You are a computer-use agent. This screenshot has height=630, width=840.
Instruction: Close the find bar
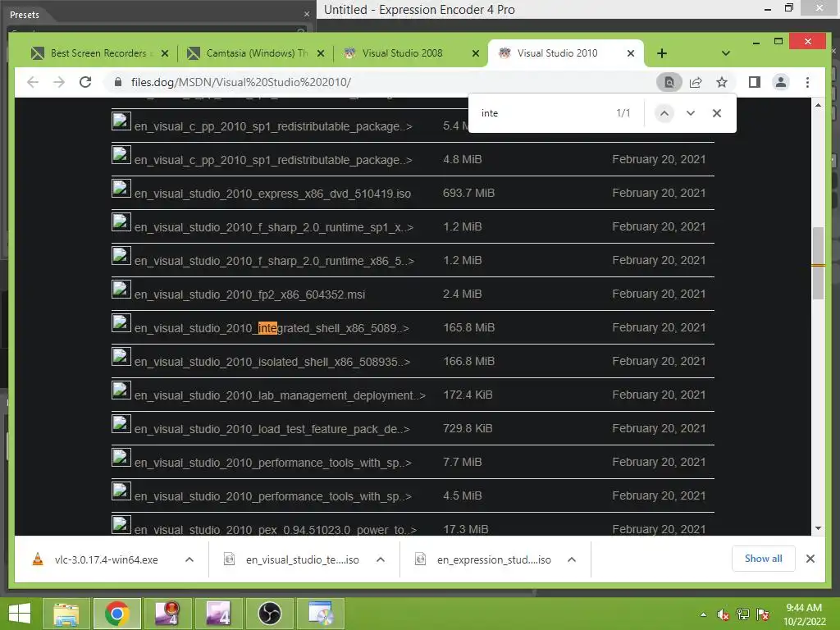[x=717, y=113]
